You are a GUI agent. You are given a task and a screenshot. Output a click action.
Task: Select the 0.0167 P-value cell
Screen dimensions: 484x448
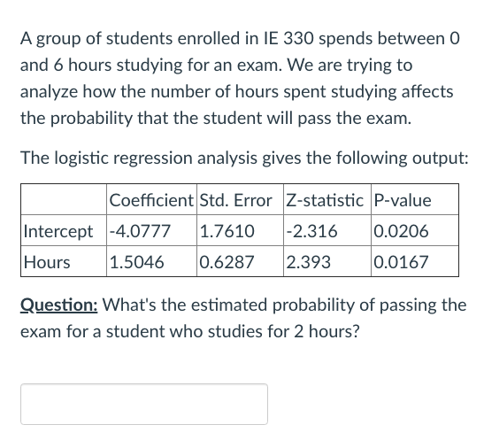tap(415, 261)
